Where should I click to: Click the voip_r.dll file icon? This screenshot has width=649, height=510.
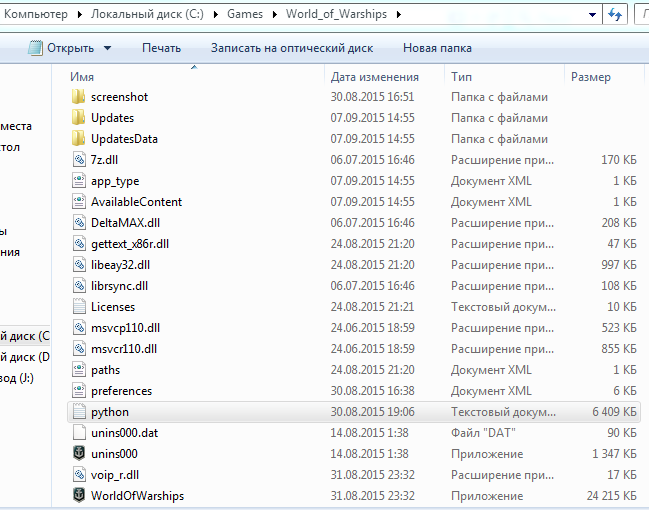click(x=79, y=474)
